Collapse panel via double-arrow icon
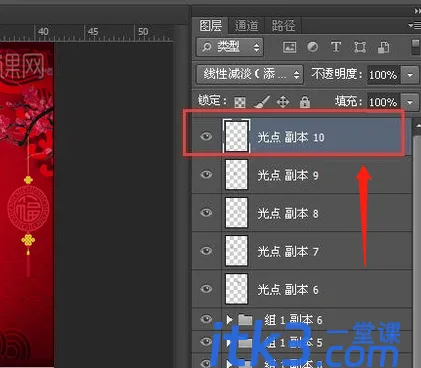The width and height of the screenshot is (421, 368). 417,11
